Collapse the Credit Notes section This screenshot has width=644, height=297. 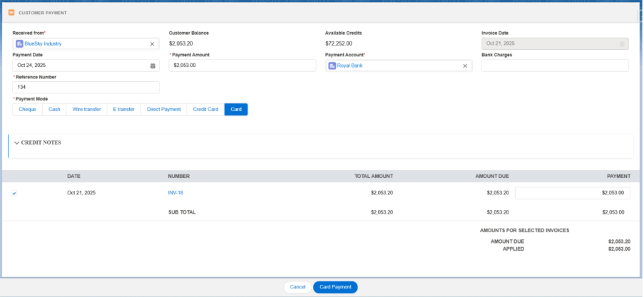(x=16, y=142)
